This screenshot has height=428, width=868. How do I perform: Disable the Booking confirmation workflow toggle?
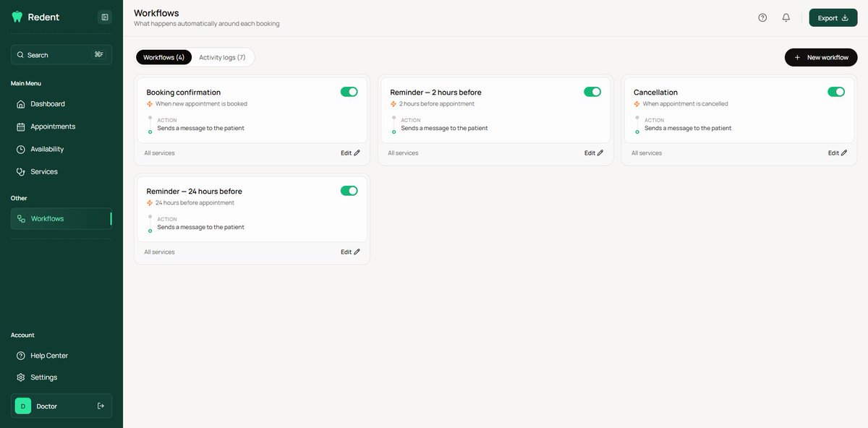click(349, 92)
